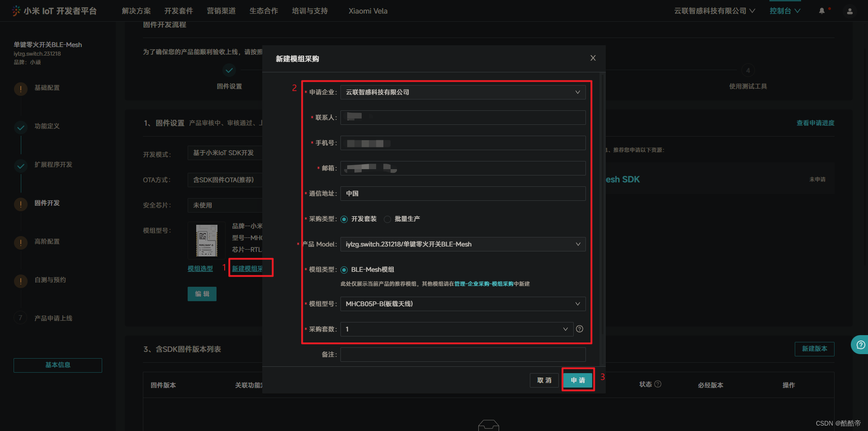The image size is (868, 431).
Task: Click the 操作 column header
Action: pos(789,385)
